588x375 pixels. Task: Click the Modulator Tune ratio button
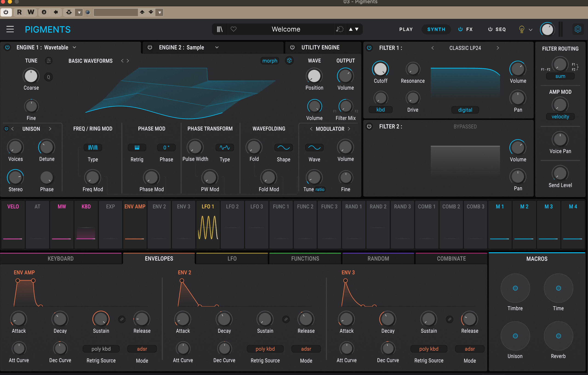point(320,189)
